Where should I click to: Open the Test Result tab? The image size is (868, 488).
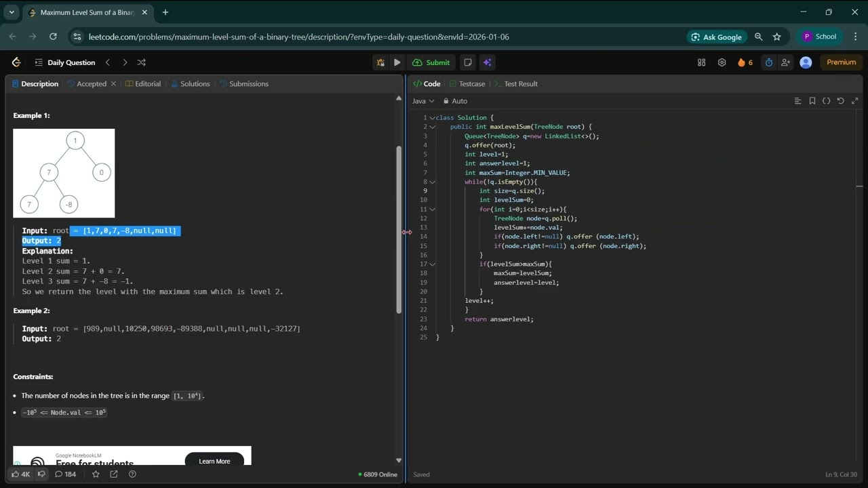pos(516,84)
